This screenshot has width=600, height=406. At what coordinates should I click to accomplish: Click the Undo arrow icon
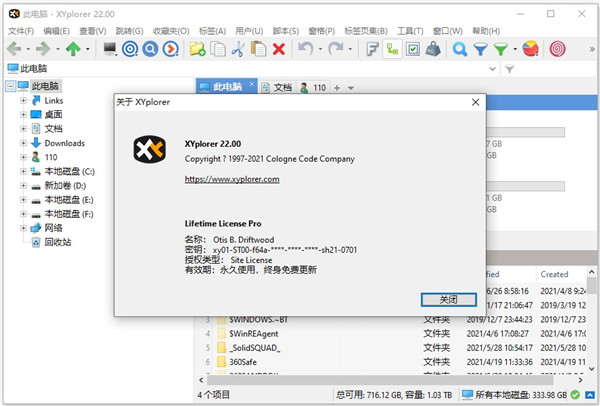(306, 49)
